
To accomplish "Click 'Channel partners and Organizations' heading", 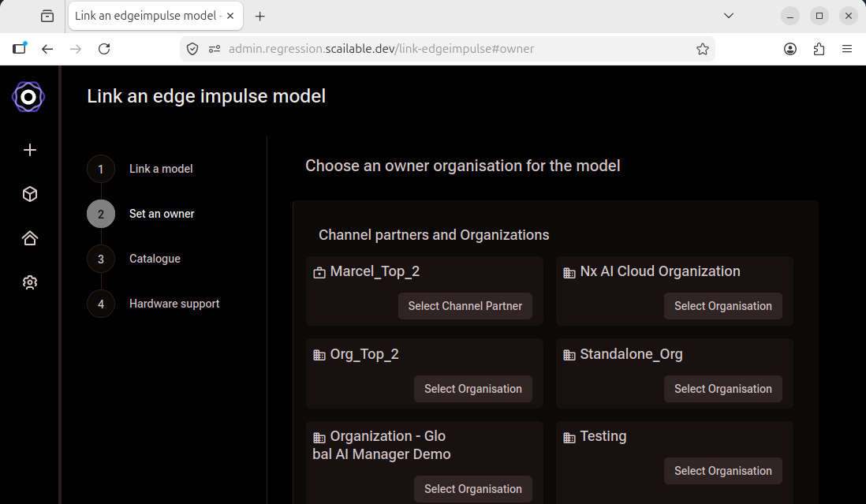I will coord(434,235).
